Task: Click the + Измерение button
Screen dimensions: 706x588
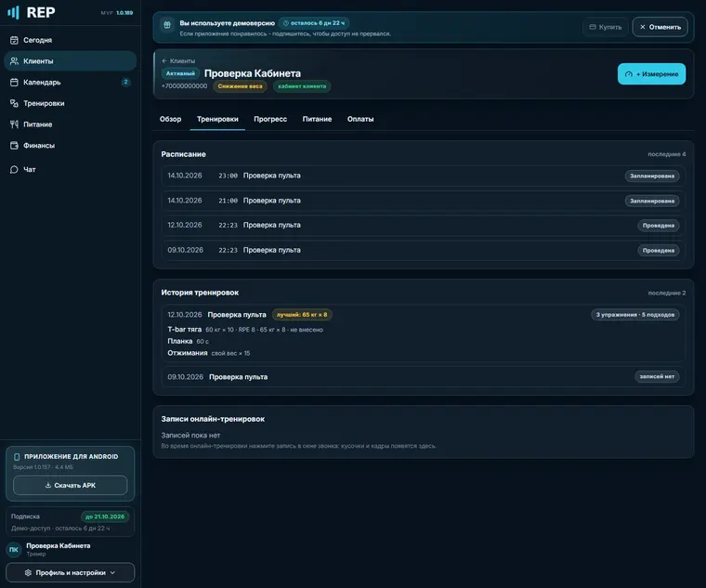Action: [x=651, y=73]
